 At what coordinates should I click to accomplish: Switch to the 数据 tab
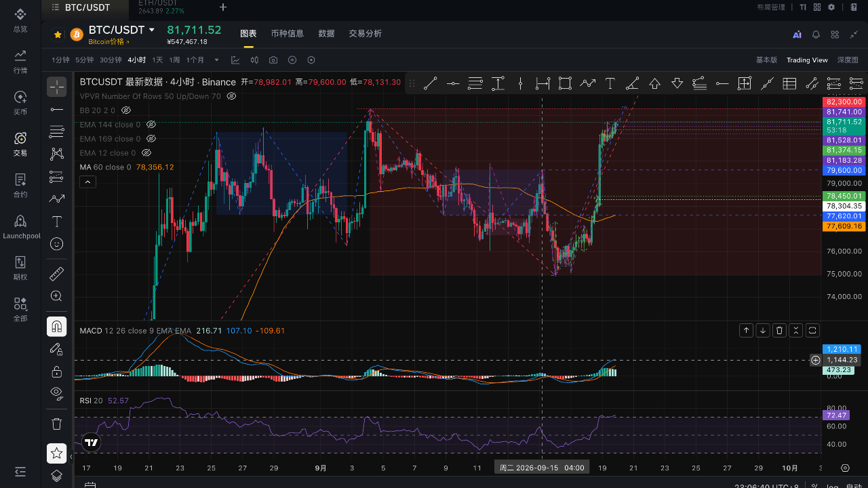[326, 33]
